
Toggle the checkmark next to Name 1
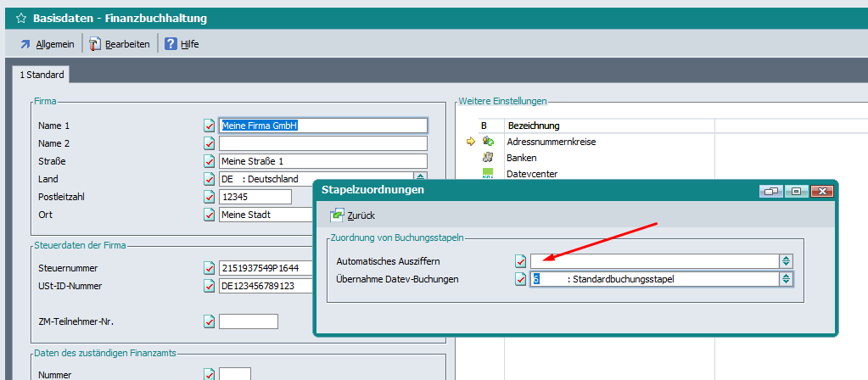pos(210,126)
